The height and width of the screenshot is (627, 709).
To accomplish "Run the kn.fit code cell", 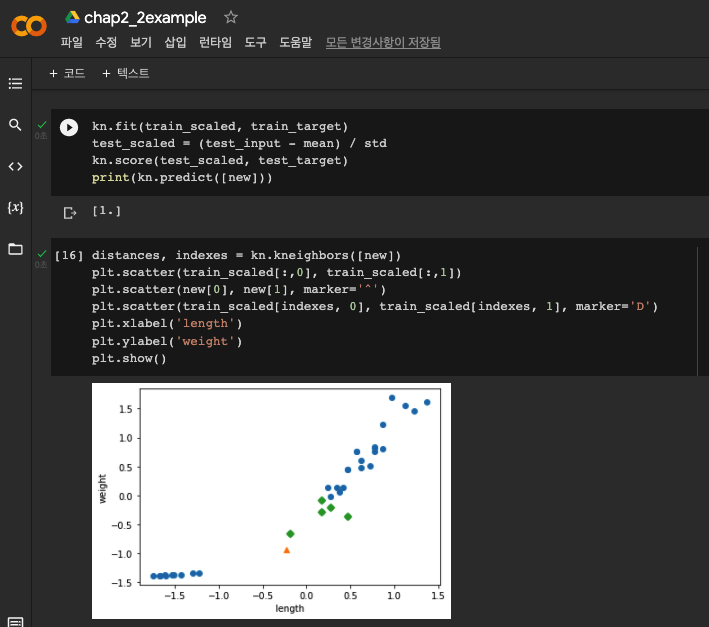I will [69, 127].
